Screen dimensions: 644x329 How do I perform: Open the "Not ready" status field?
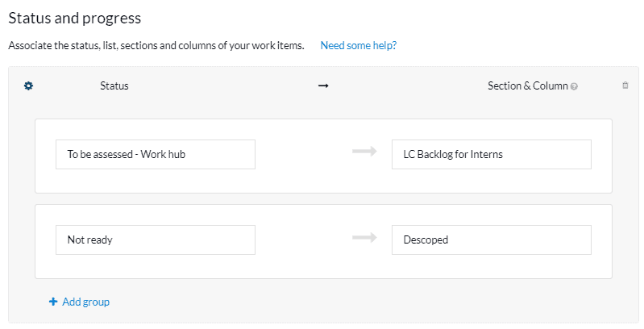coord(156,239)
